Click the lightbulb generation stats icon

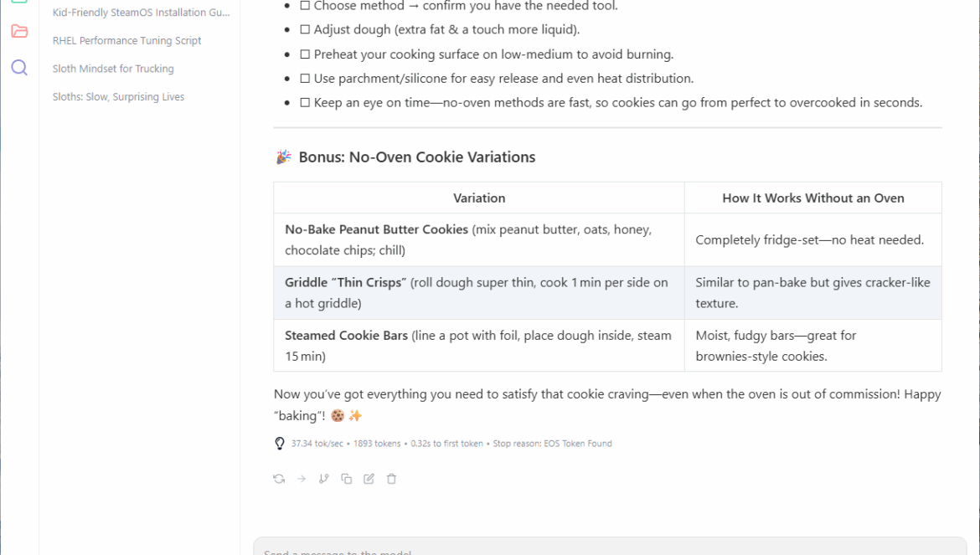[x=280, y=444]
